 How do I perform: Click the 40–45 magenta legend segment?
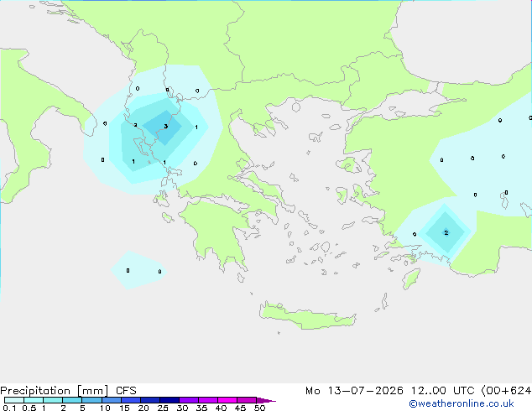pyautogui.click(x=227, y=400)
